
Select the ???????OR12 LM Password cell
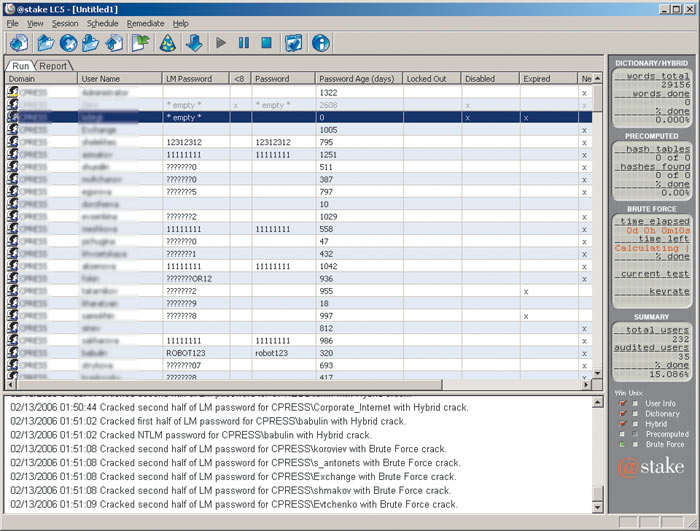[196, 278]
